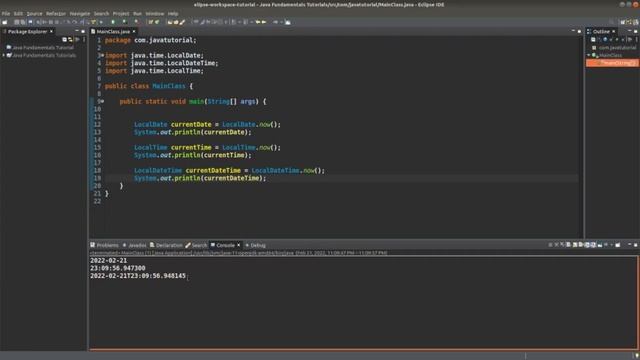Toggle Link with Editor in Package Explorer
The height and width of the screenshot is (360, 640).
71,40
